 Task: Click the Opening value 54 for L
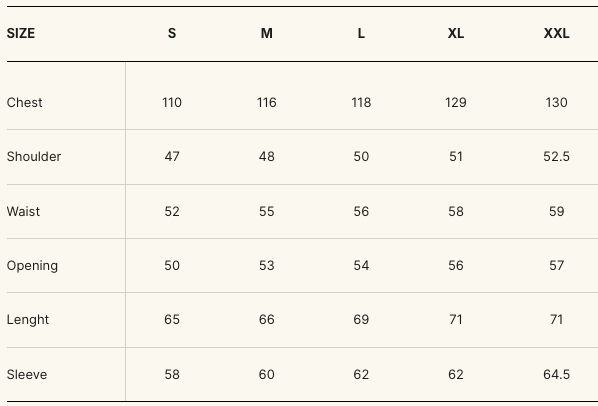coord(361,266)
